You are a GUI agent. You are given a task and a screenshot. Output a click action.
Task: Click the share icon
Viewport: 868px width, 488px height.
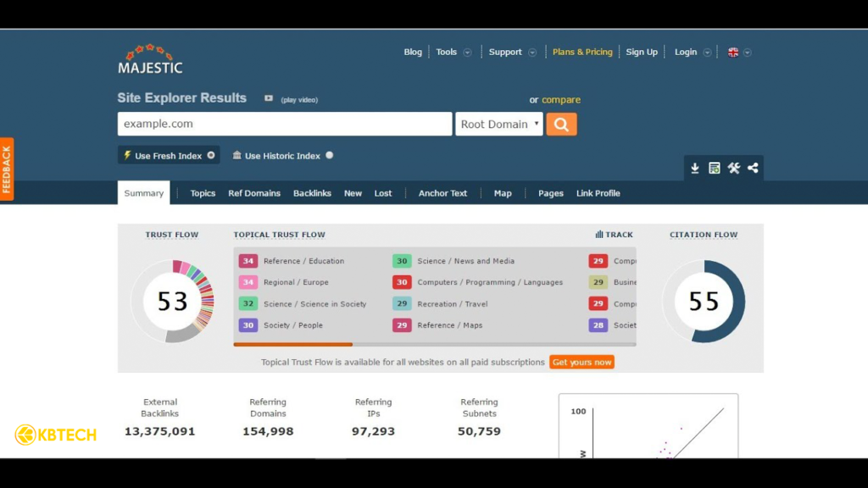753,169
